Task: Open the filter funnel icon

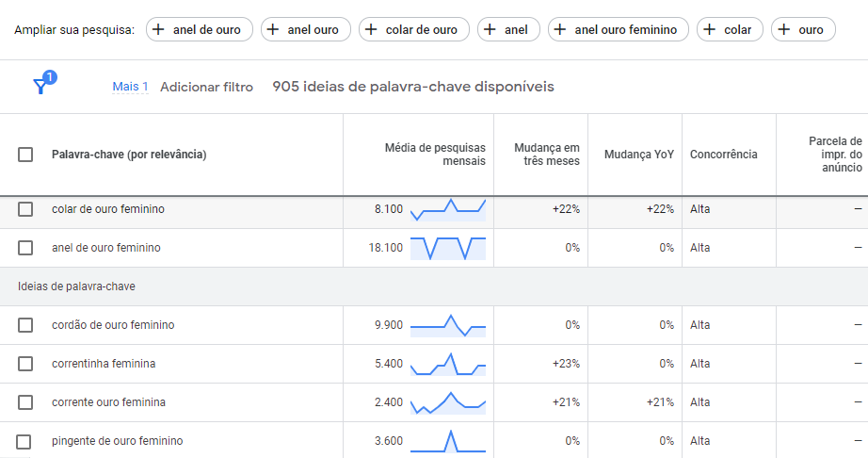Action: tap(40, 87)
